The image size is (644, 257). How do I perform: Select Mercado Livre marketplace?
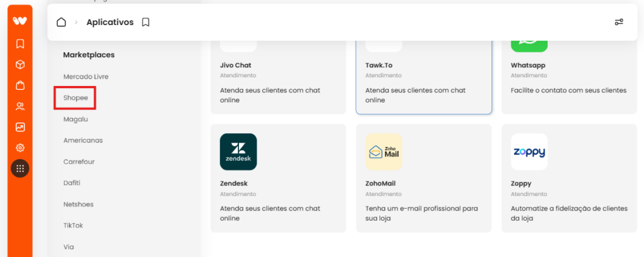click(86, 77)
